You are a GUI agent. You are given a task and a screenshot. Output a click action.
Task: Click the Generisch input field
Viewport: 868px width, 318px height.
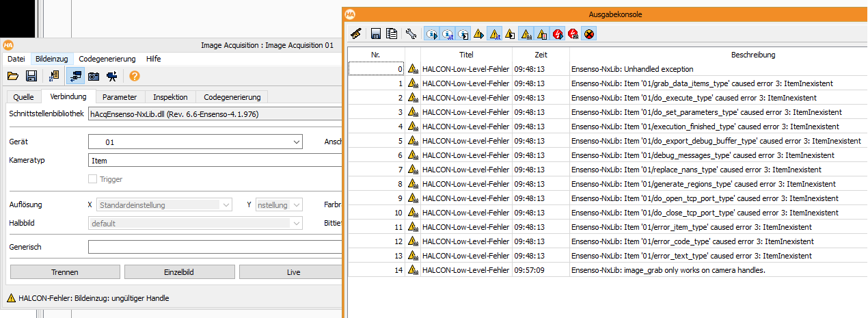click(x=215, y=247)
